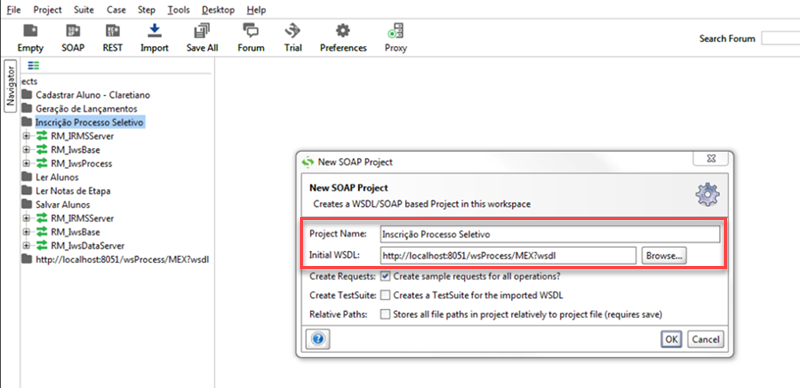800x388 pixels.
Task: Select RM_IwsDataServer interface in the tree
Action: pyautogui.click(x=88, y=246)
